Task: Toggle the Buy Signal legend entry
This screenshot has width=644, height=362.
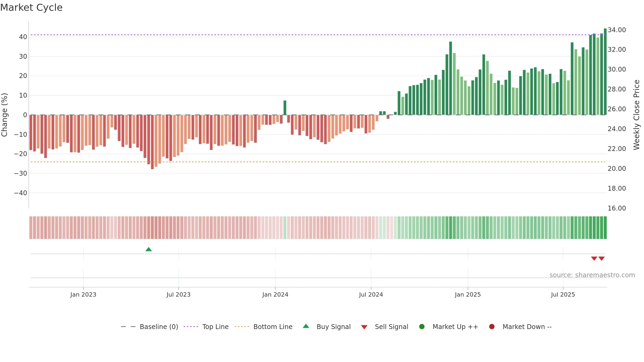Action: pyautogui.click(x=327, y=327)
